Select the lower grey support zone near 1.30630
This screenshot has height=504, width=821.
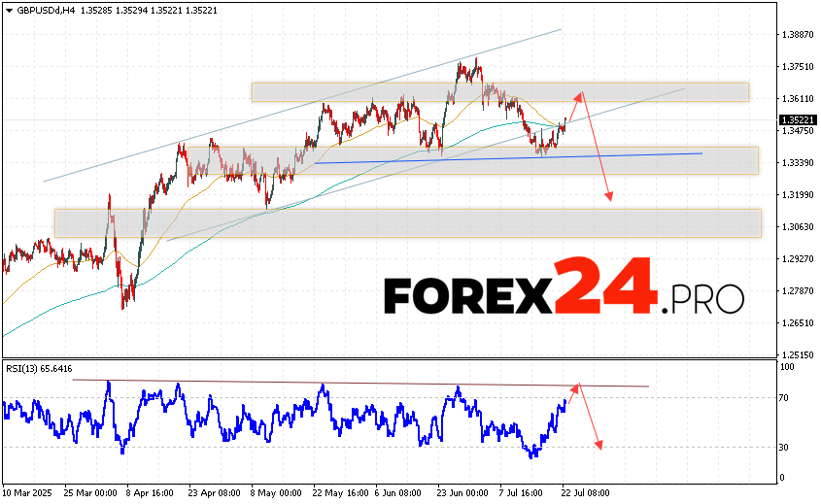pos(408,222)
